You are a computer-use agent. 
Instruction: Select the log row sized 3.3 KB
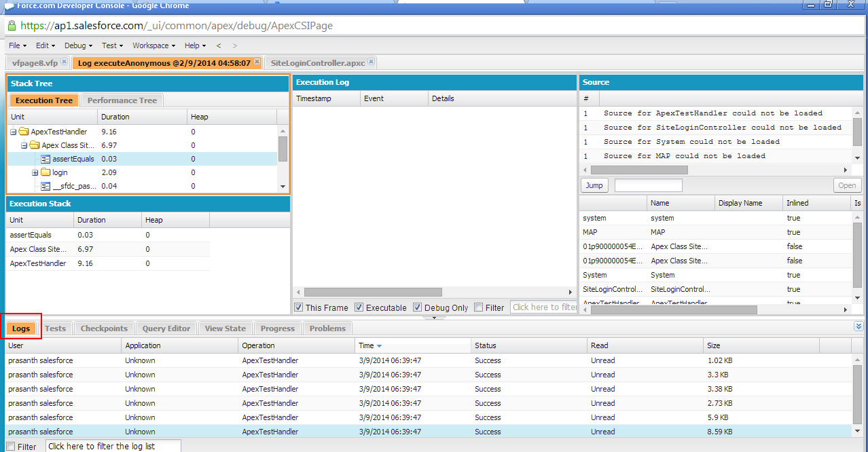coord(428,375)
